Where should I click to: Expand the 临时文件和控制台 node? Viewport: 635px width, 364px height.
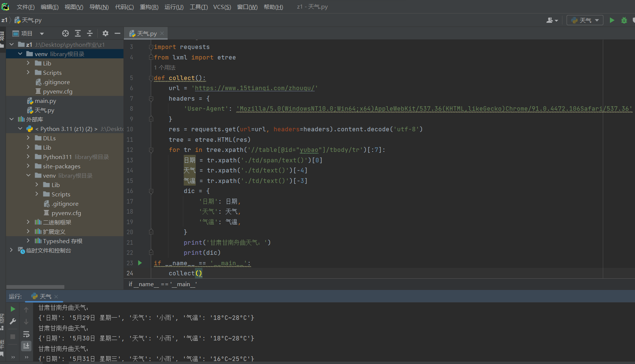pos(11,250)
